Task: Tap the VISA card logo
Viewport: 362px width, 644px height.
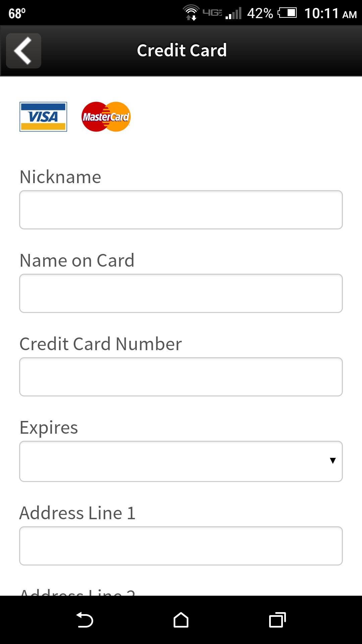Action: [x=43, y=117]
